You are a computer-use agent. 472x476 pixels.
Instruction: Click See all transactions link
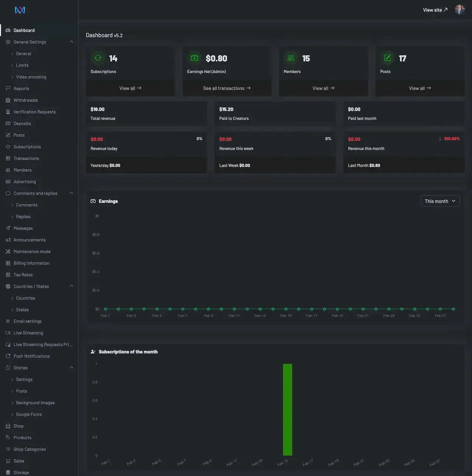[x=227, y=88]
